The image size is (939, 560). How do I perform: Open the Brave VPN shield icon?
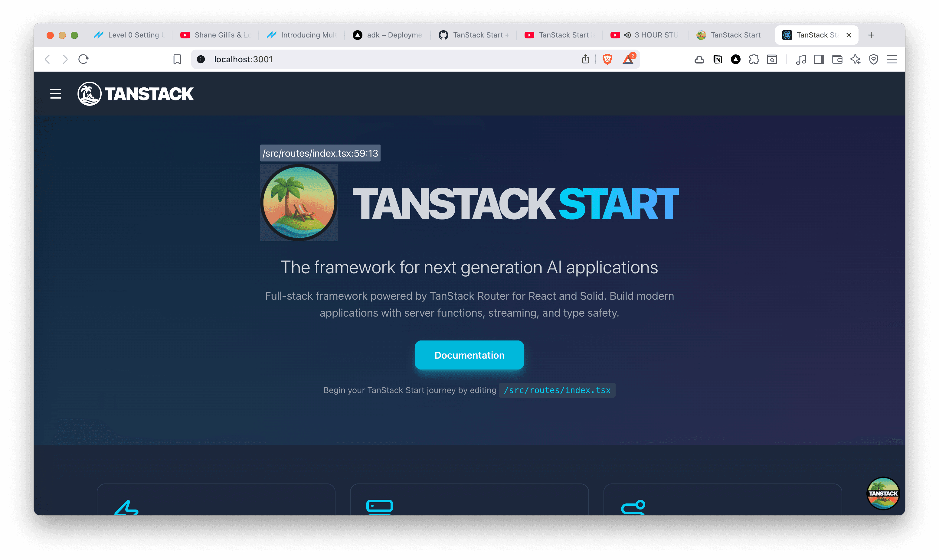click(x=874, y=59)
